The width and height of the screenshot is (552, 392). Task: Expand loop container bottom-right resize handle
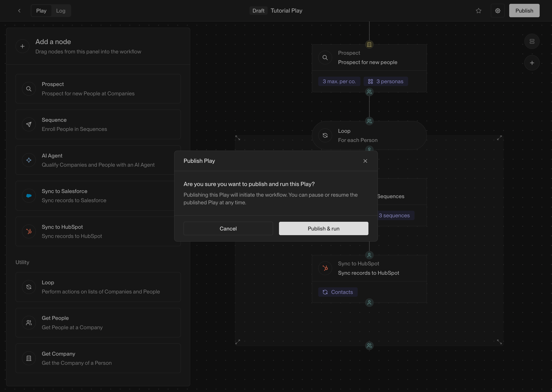(x=499, y=342)
